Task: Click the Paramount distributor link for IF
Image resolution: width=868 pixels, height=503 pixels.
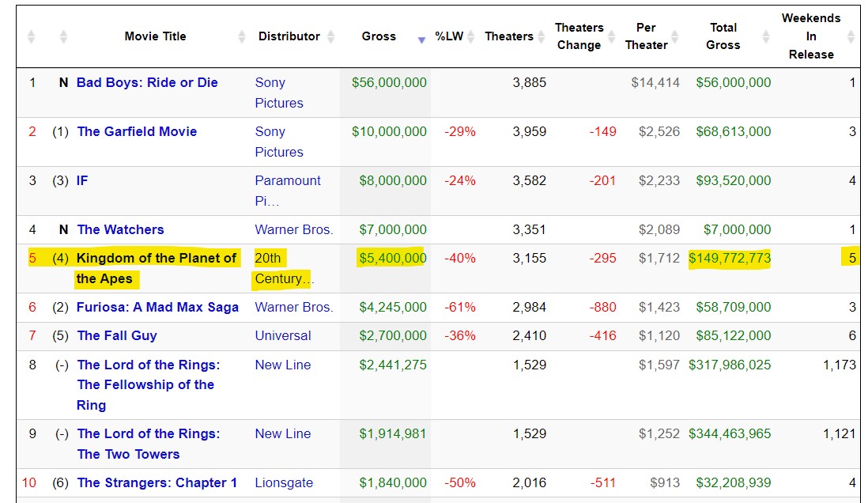Action: coord(287,180)
